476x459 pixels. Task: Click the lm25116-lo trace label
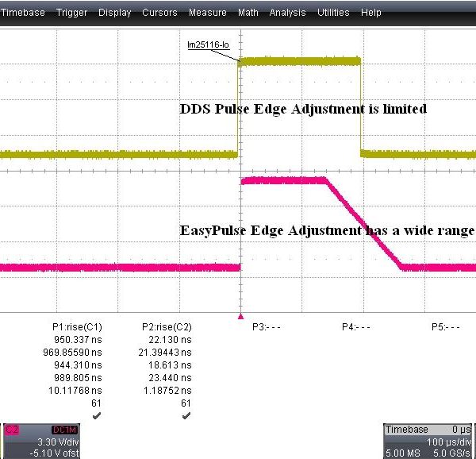click(x=208, y=46)
